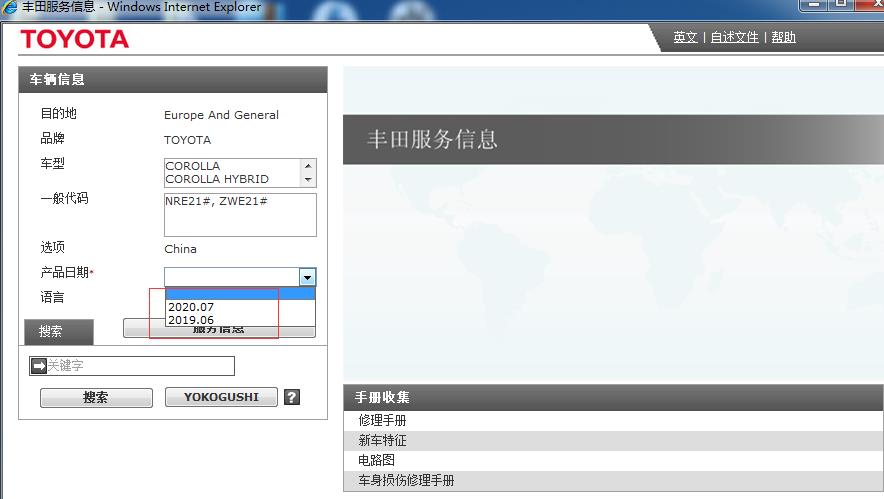
Task: Click the TOYOTA brand value
Action: pyautogui.click(x=187, y=140)
